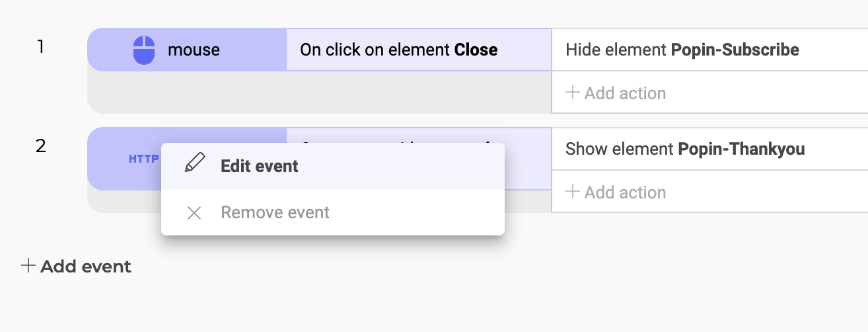Click the plus icon under Hide element Popin-Subscribe
Screen dimensions: 868x332
point(573,93)
